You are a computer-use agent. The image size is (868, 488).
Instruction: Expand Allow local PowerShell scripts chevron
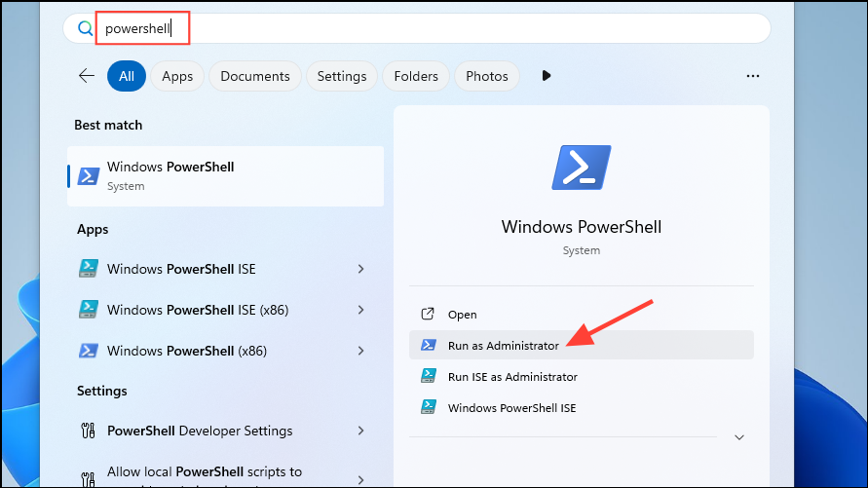pyautogui.click(x=360, y=479)
